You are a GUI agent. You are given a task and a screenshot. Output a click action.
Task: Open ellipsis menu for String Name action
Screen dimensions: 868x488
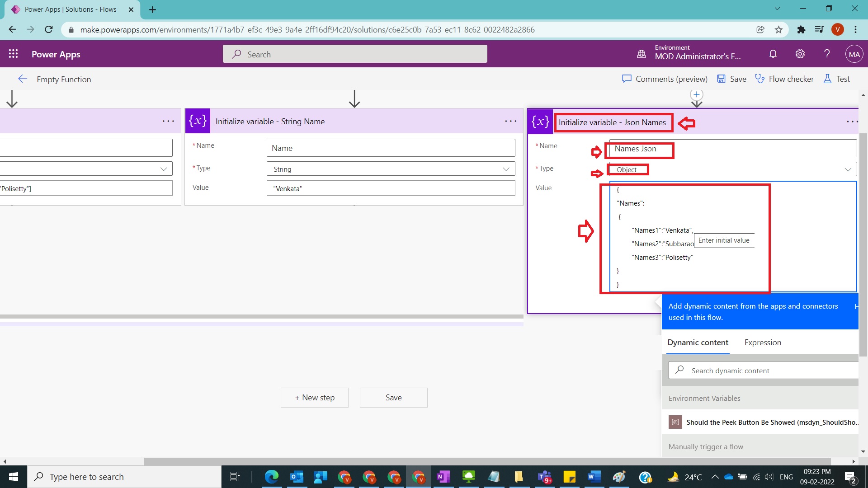[x=511, y=121]
